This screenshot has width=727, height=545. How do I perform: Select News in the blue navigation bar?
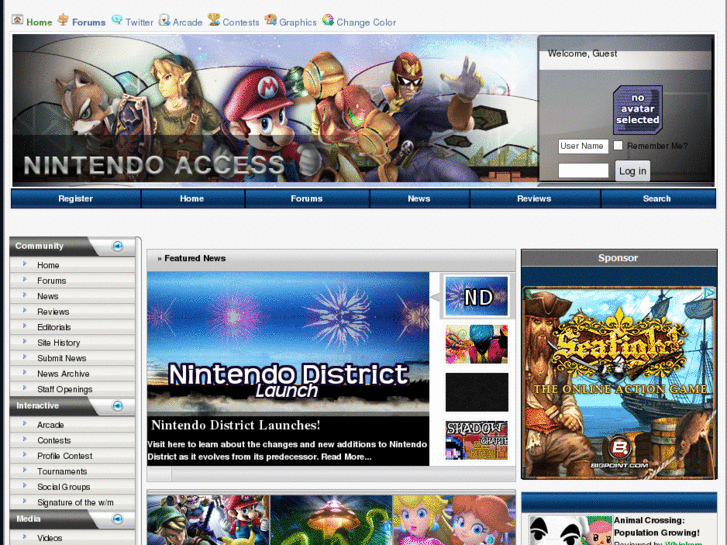pyautogui.click(x=419, y=199)
